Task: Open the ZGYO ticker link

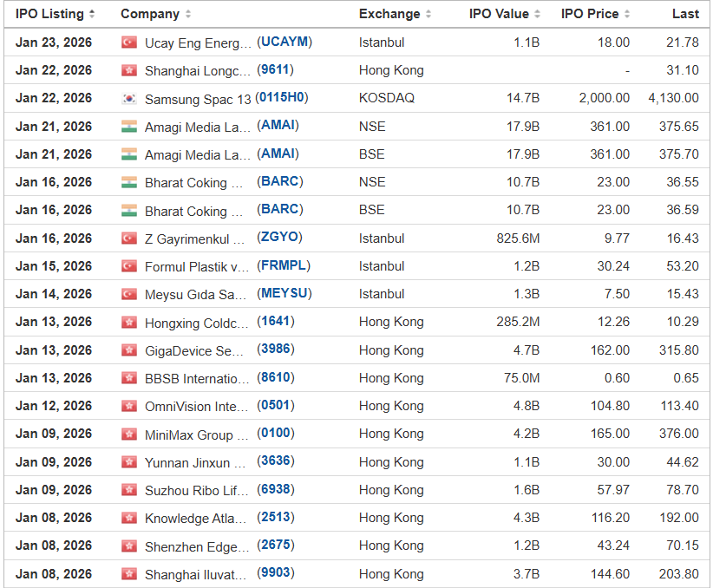Action: [279, 237]
